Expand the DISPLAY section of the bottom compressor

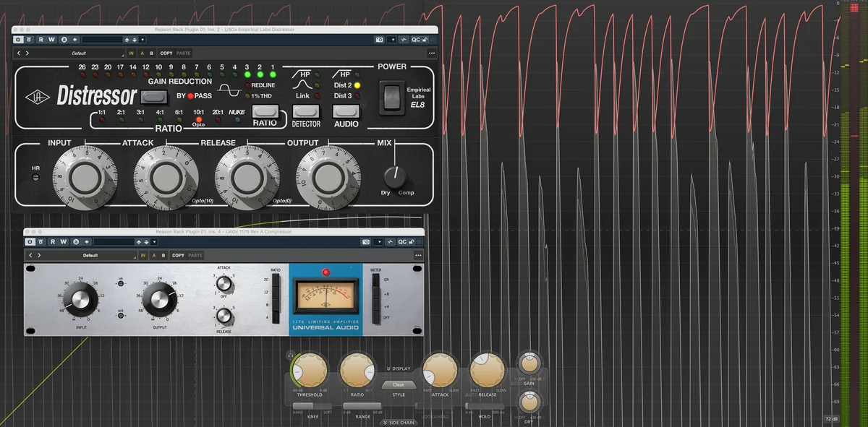coord(399,368)
